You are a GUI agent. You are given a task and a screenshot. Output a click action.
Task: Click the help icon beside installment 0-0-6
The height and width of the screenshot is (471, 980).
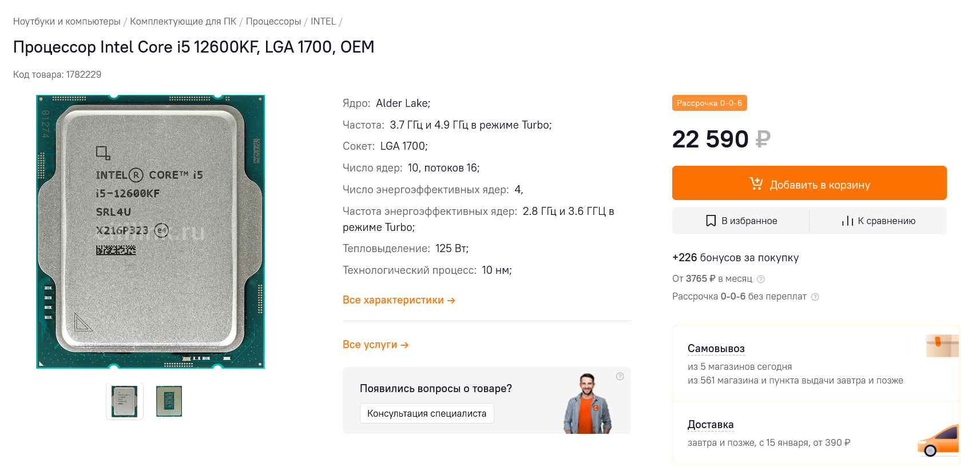(x=815, y=297)
